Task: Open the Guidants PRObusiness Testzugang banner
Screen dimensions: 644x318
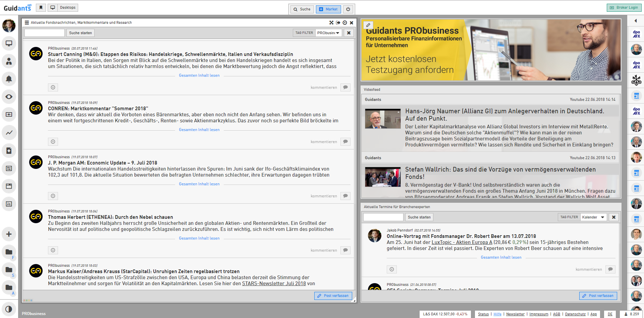Action: tap(491, 50)
